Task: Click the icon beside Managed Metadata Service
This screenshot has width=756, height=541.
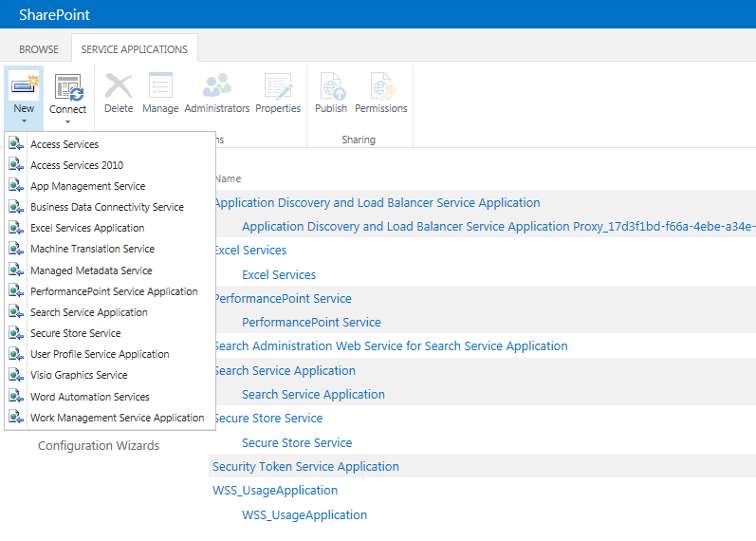Action: pos(16,270)
